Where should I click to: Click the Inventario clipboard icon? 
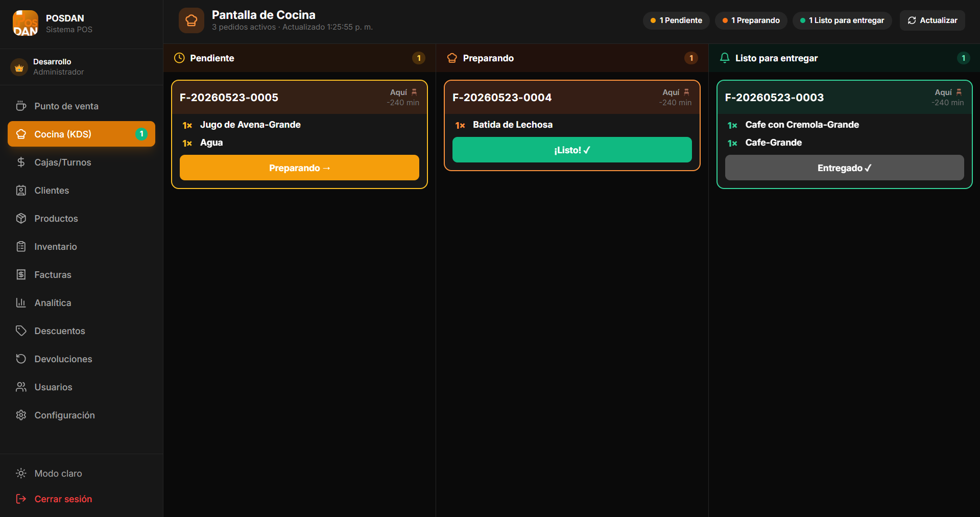pos(21,246)
